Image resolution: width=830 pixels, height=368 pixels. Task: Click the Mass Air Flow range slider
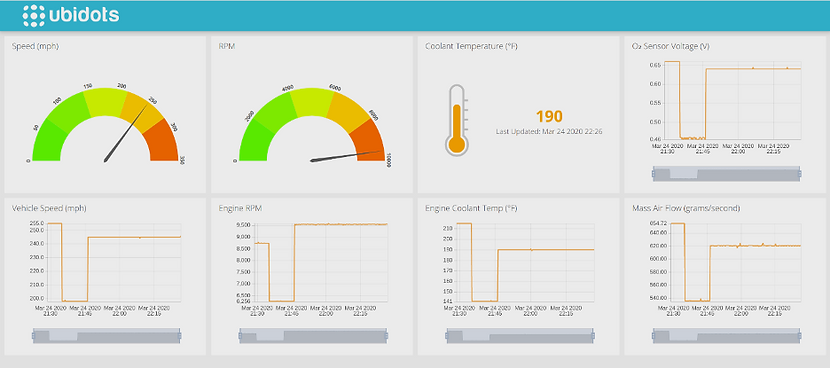[726, 336]
